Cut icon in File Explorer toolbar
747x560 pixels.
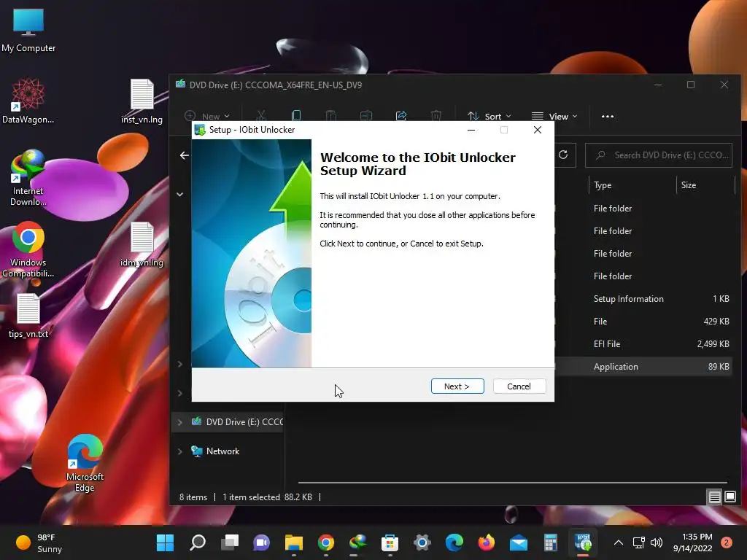tap(260, 116)
